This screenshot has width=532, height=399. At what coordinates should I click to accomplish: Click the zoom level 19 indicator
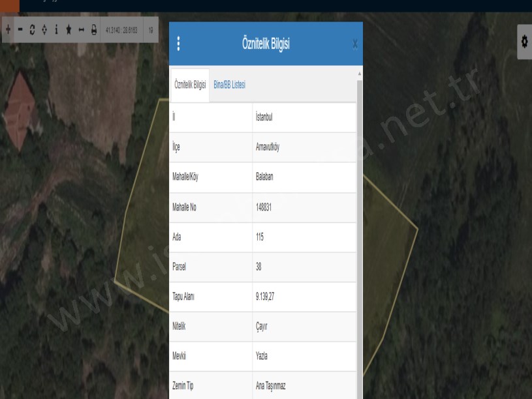point(151,30)
